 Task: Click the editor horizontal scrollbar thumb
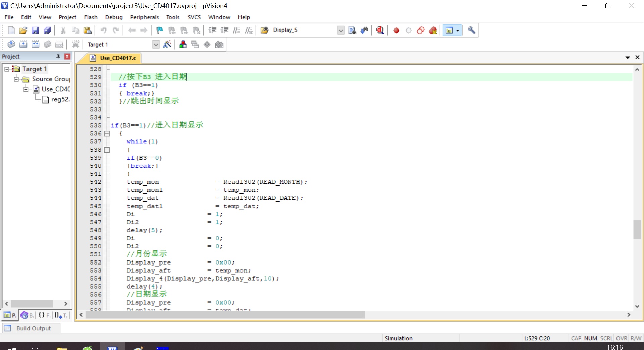(x=225, y=315)
